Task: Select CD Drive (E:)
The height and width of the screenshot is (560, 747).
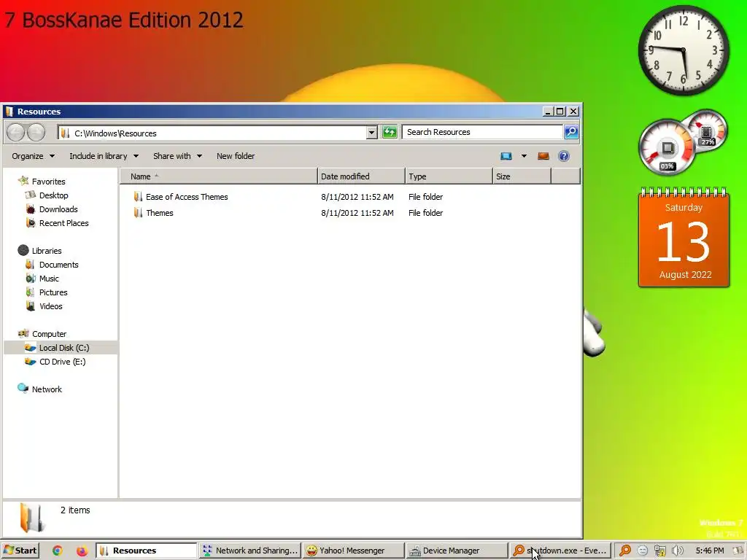Action: pyautogui.click(x=62, y=362)
